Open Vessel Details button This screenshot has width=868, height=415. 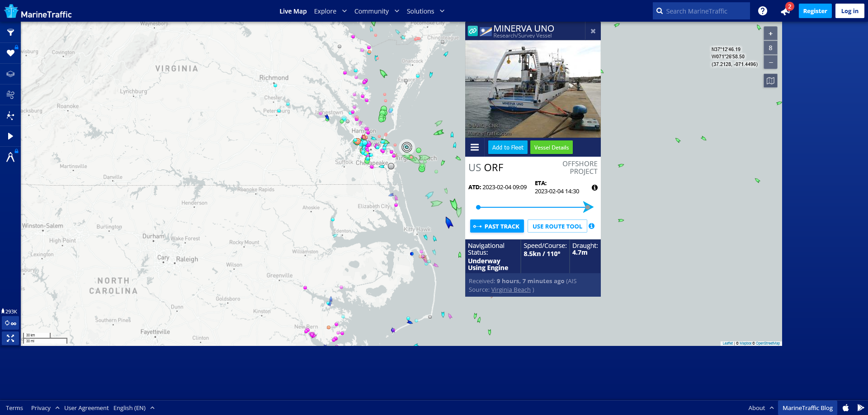coord(552,147)
